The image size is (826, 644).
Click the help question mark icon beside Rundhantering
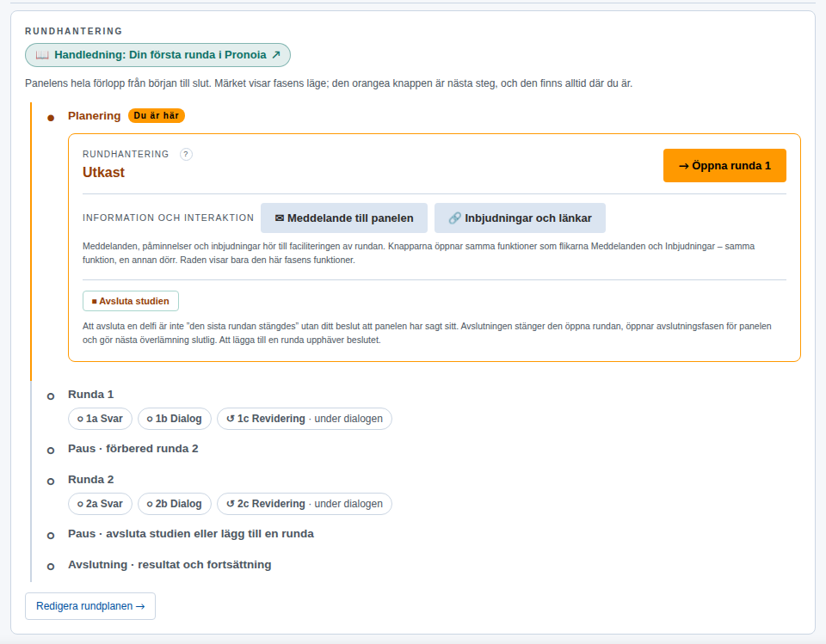click(x=186, y=154)
